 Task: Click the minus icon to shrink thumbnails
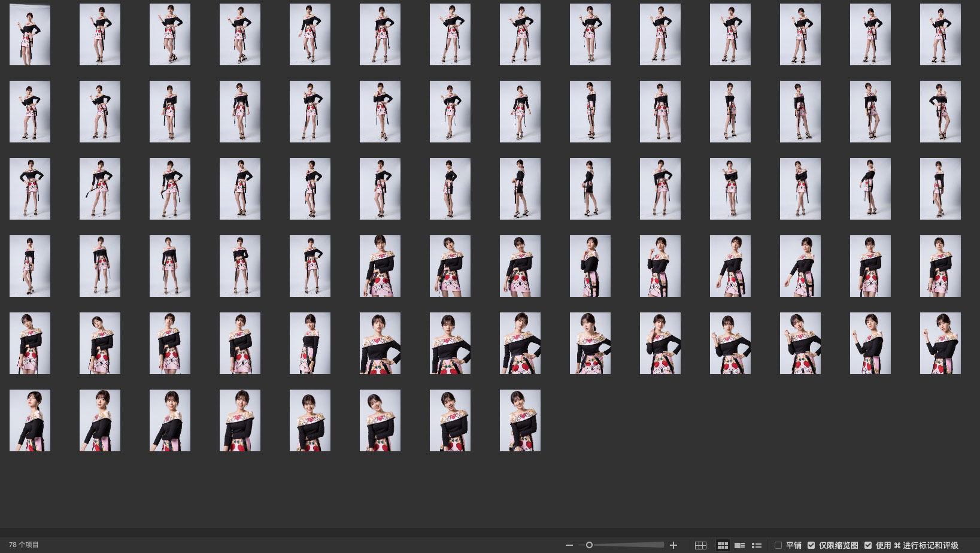(569, 545)
